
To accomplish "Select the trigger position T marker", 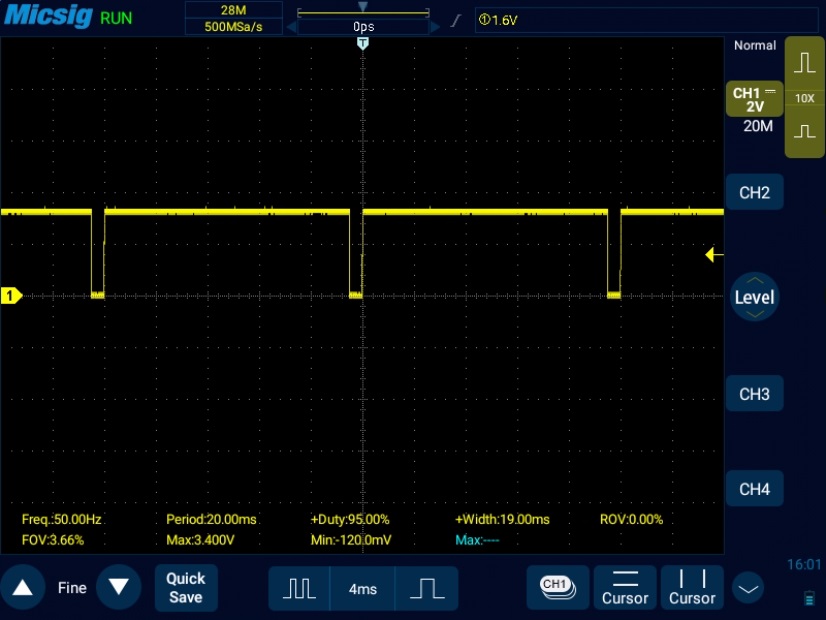I will (x=362, y=43).
